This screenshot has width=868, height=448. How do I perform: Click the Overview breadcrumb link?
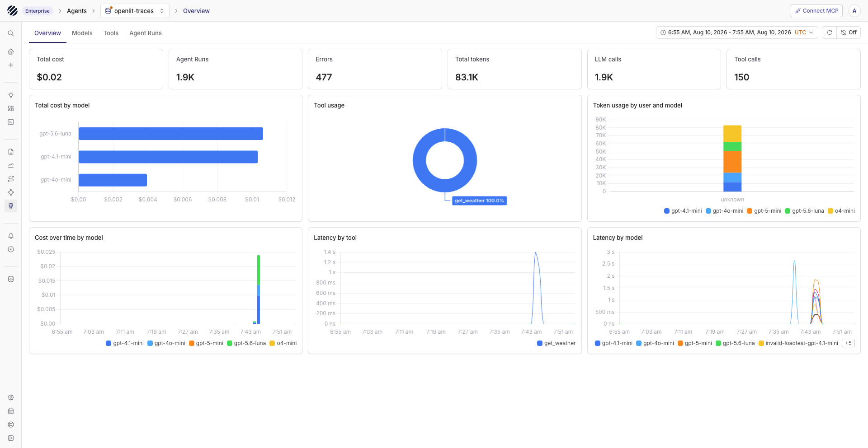coord(196,11)
